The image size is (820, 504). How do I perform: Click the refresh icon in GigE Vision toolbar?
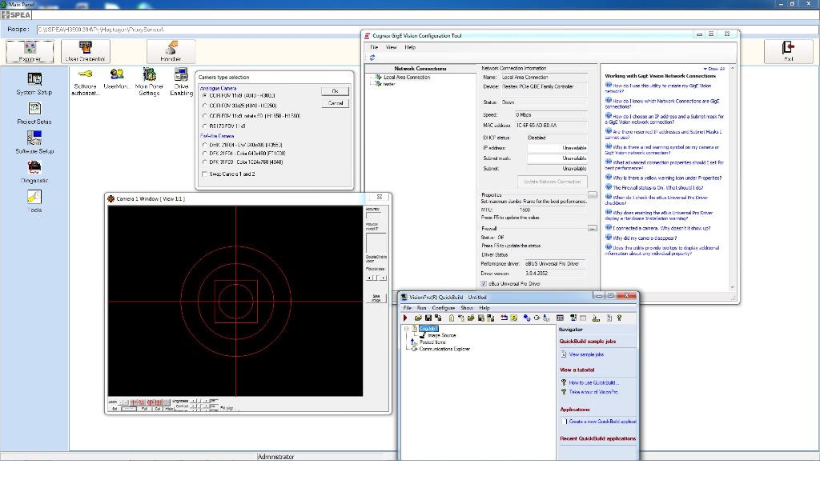(x=372, y=58)
